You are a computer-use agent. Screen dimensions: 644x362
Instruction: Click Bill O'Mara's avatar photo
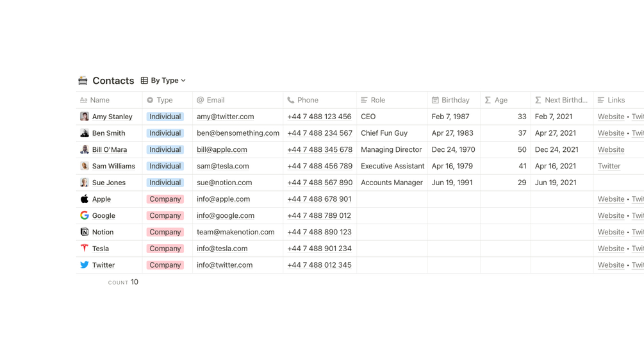point(84,149)
